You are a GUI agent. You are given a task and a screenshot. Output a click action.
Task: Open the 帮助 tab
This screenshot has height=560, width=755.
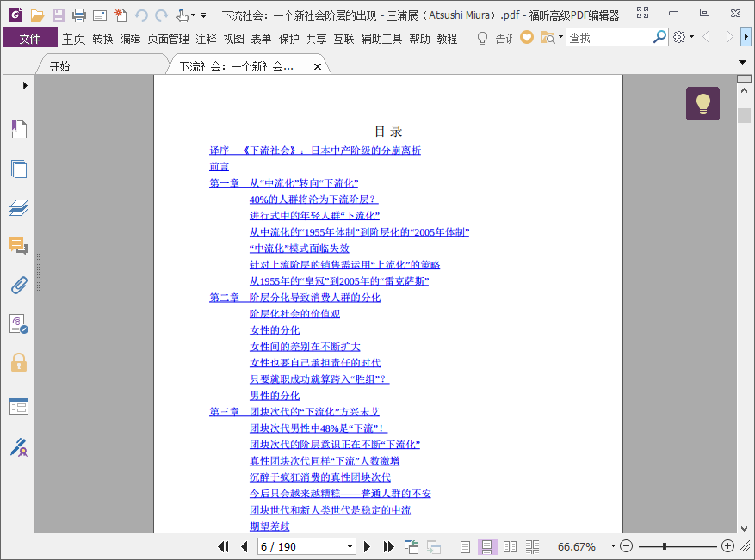[419, 39]
